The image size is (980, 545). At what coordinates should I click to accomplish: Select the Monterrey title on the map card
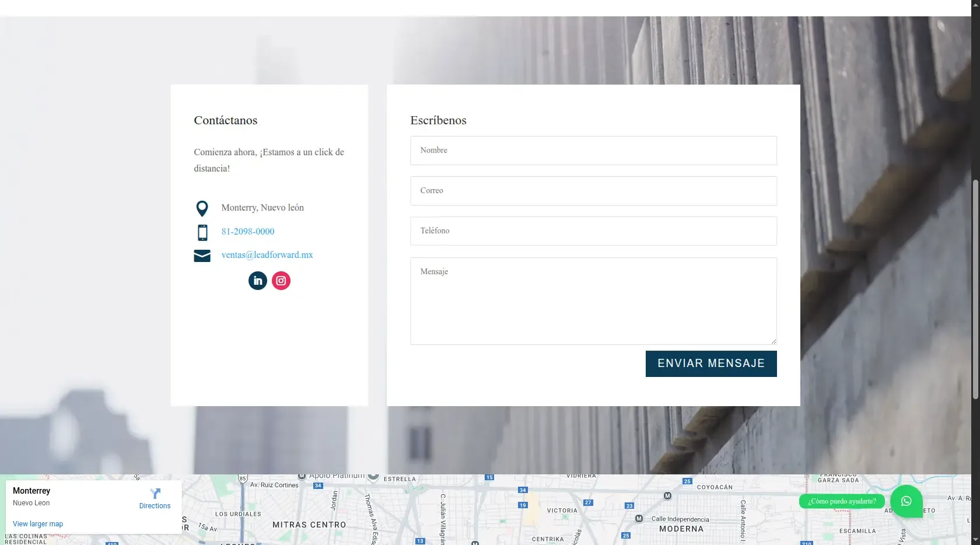coord(31,491)
